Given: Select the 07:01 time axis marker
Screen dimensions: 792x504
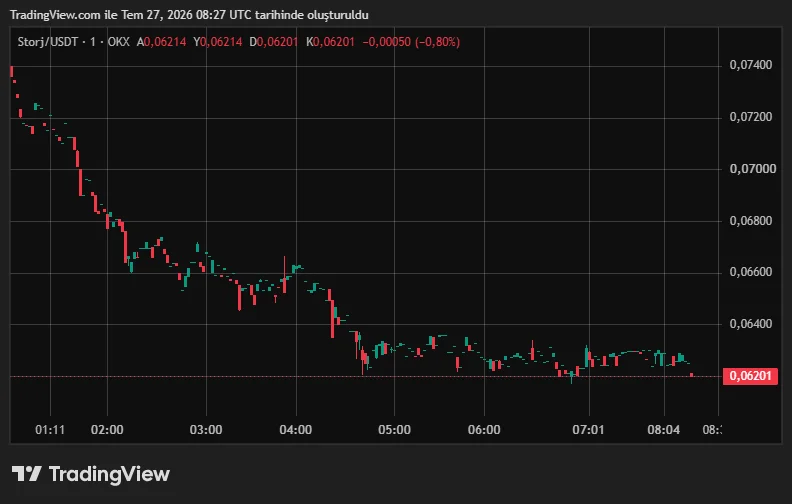Looking at the screenshot, I should coord(588,430).
